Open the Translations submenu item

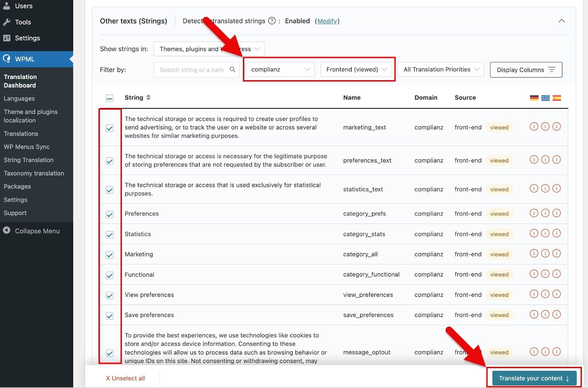click(21, 134)
